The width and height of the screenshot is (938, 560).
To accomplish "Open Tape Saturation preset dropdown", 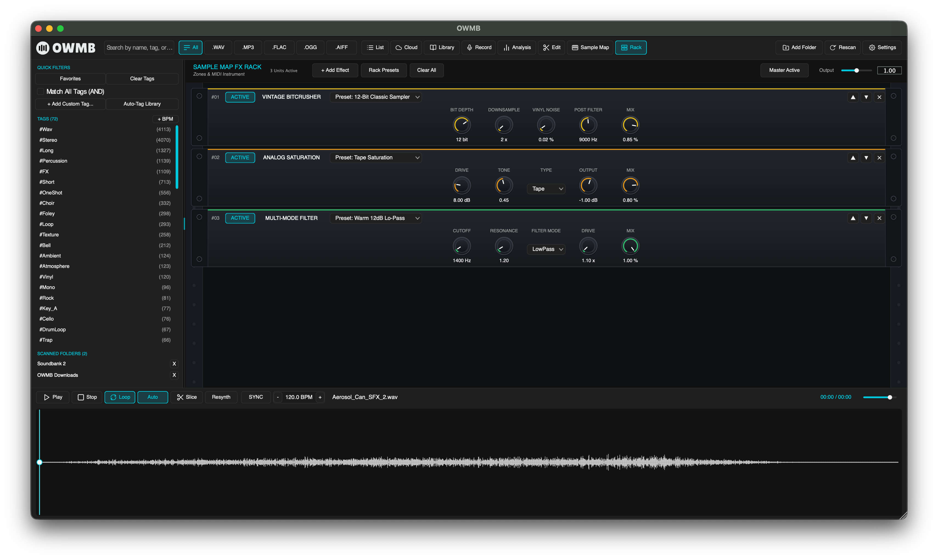I will [x=376, y=157].
